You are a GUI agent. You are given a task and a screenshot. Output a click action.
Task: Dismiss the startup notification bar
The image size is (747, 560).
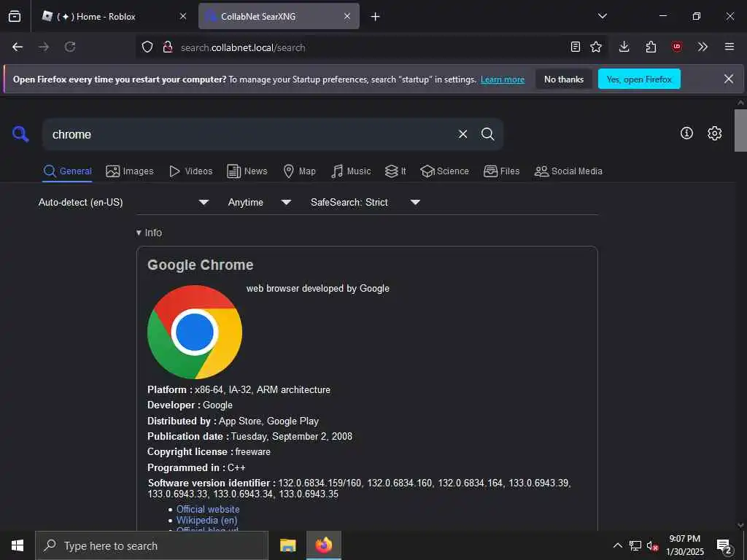[729, 79]
